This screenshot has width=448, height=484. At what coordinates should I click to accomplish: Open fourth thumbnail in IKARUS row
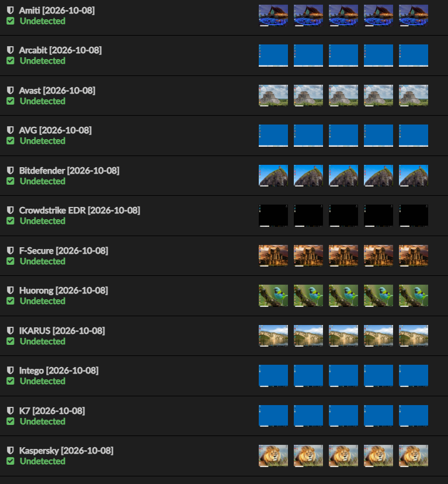378,336
